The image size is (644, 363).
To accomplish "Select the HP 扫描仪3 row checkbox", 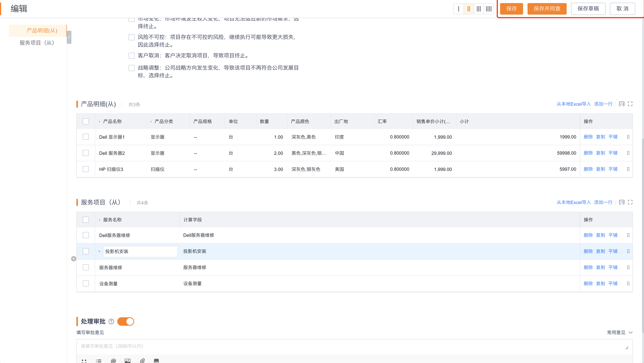I will click(86, 169).
